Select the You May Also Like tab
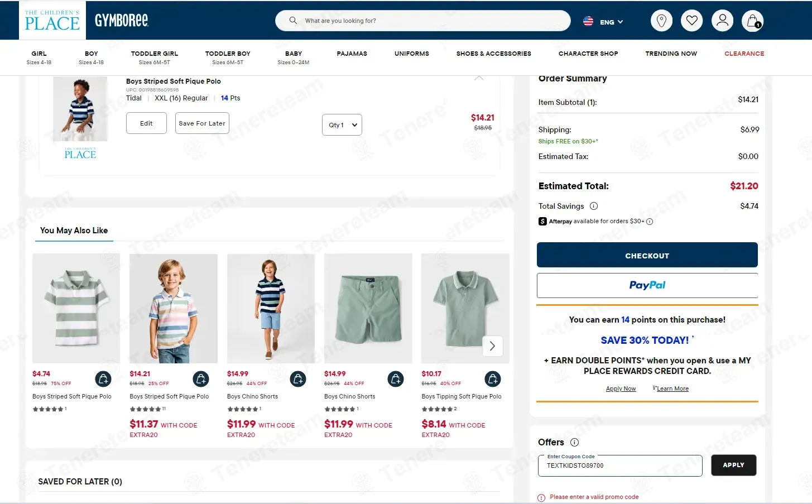Image resolution: width=812 pixels, height=504 pixels. pyautogui.click(x=74, y=231)
